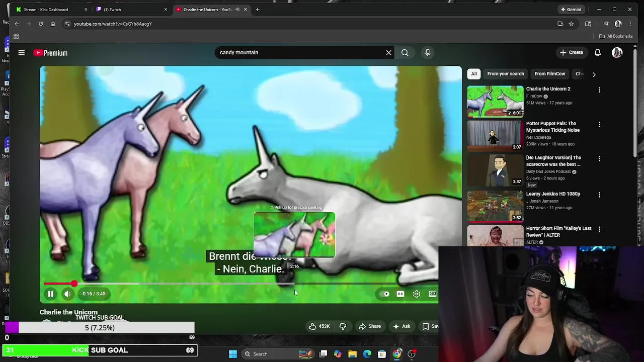
Task: Share the video
Action: click(369, 326)
